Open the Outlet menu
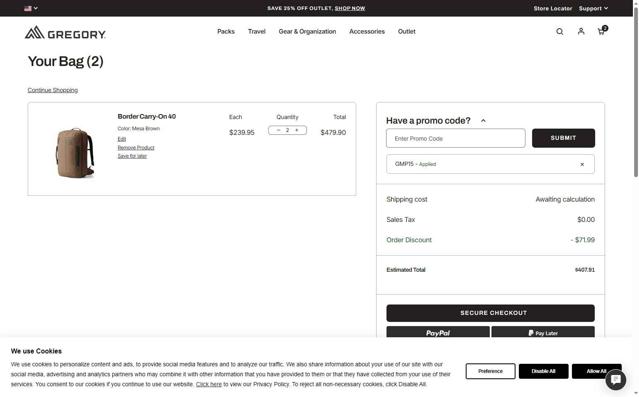The image size is (639, 397). (407, 31)
